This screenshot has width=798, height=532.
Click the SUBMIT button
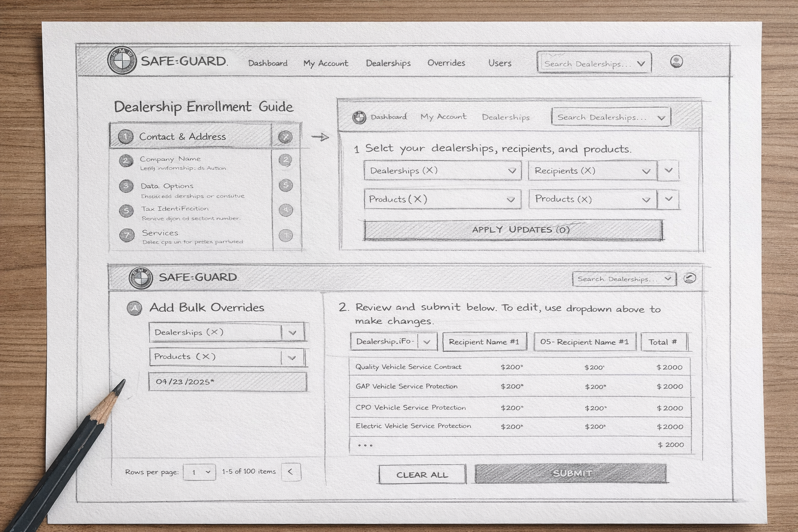570,473
